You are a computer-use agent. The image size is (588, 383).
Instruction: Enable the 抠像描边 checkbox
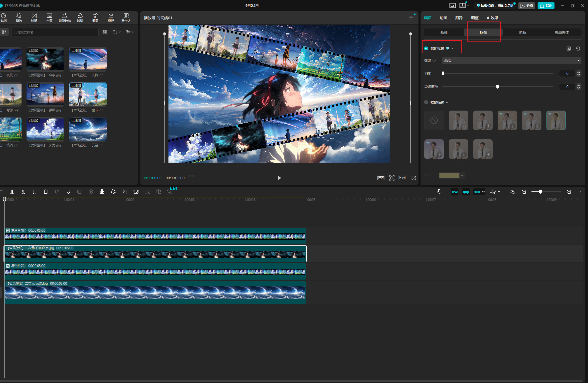pos(426,102)
